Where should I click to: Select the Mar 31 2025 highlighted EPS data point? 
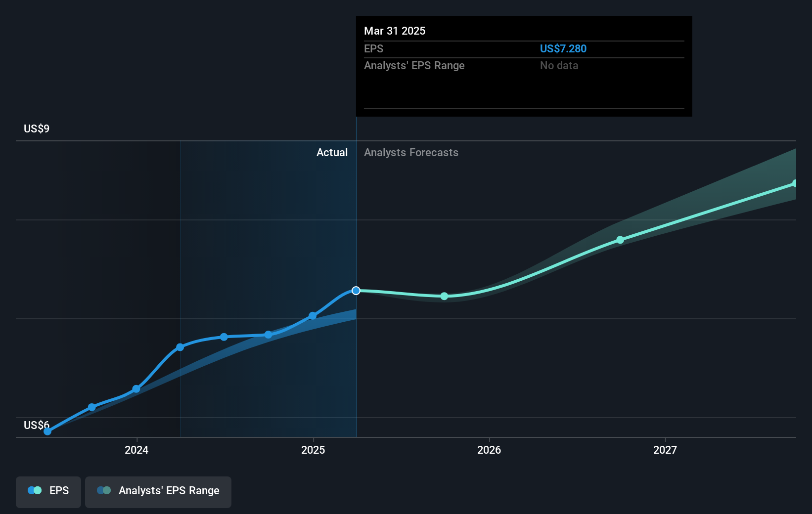(x=356, y=291)
